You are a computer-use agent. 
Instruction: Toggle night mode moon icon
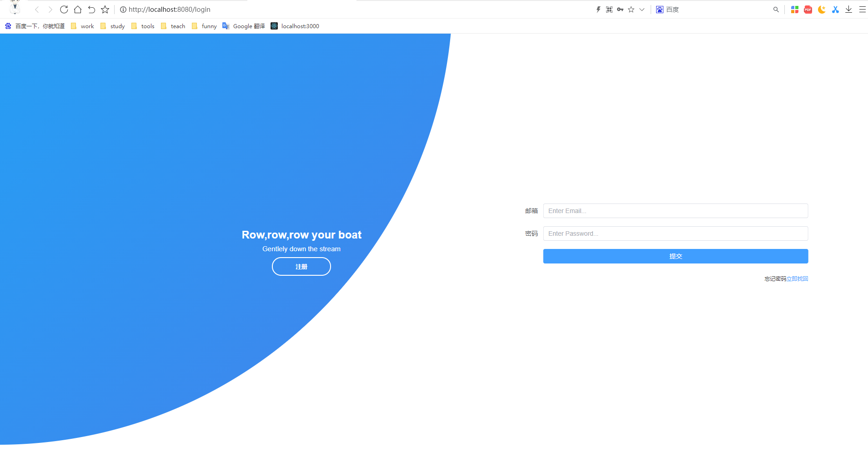(x=822, y=10)
